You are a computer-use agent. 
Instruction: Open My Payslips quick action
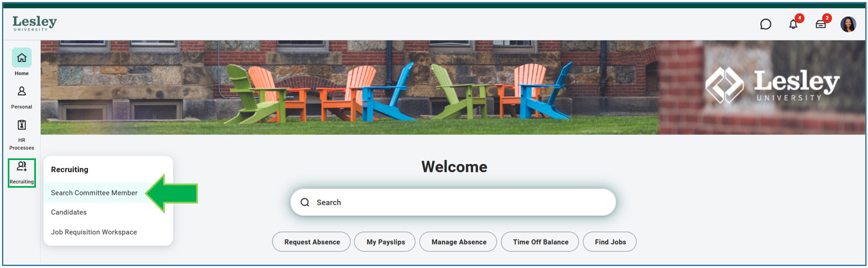coord(385,242)
